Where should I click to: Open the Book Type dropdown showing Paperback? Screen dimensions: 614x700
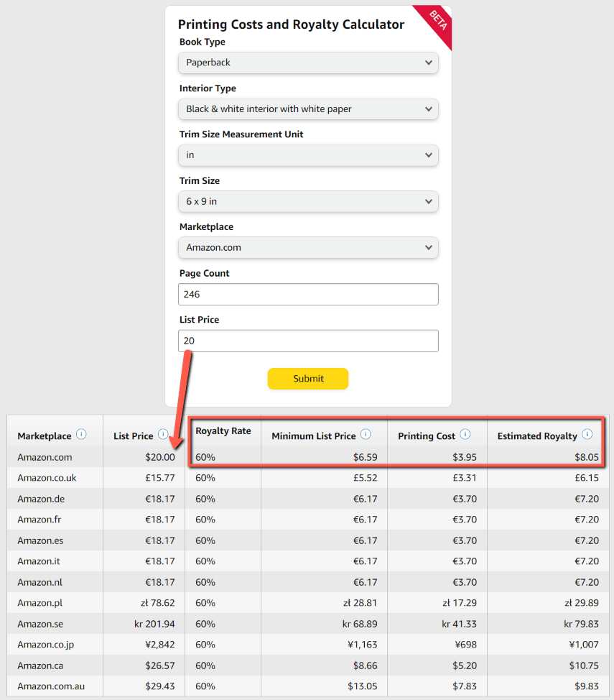coord(308,63)
